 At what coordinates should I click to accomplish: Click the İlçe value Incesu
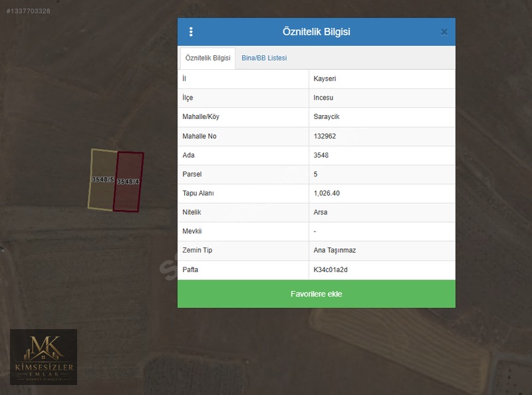[x=323, y=98]
